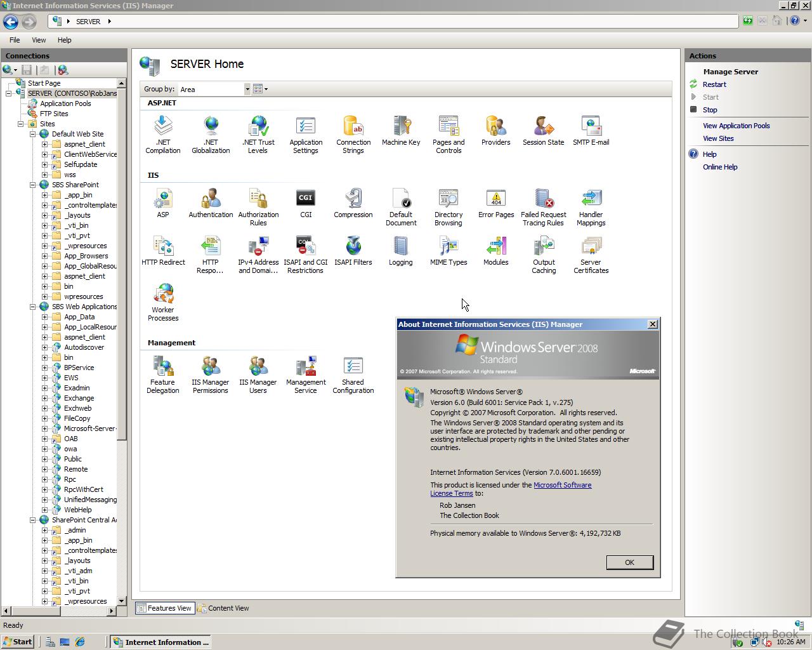The width and height of the screenshot is (812, 650).
Task: Open Output Caching feature
Action: tap(544, 255)
